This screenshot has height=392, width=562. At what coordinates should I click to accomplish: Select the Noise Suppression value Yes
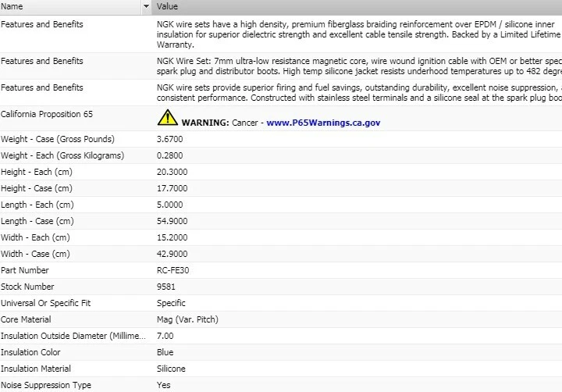coord(163,385)
